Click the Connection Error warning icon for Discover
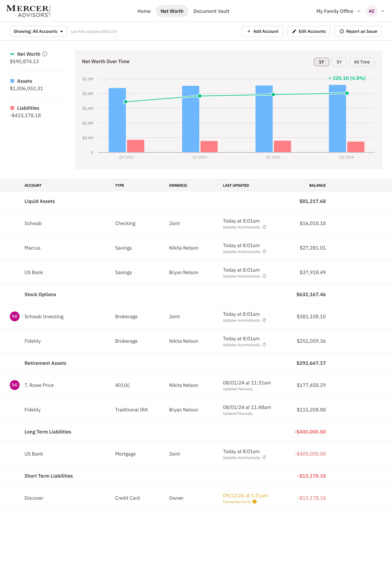This screenshot has width=392, height=568. point(255,502)
